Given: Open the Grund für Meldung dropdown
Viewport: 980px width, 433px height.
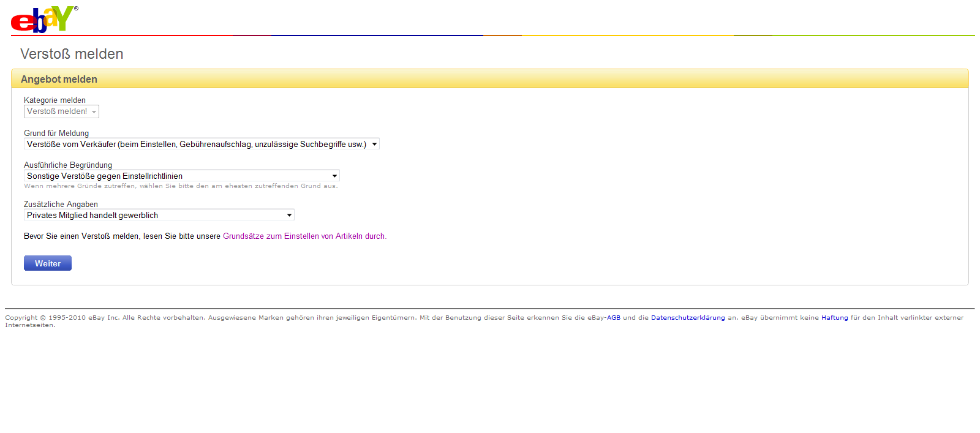Looking at the screenshot, I should (202, 144).
